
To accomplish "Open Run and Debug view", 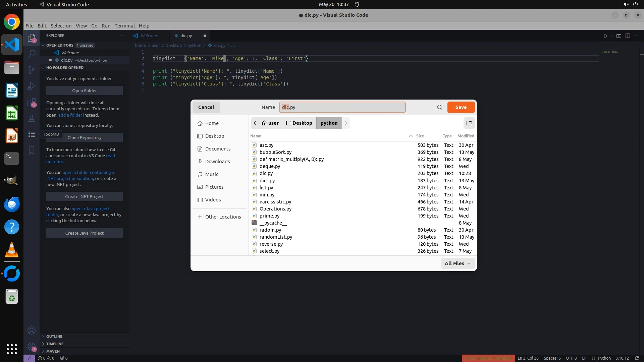I will [32, 86].
